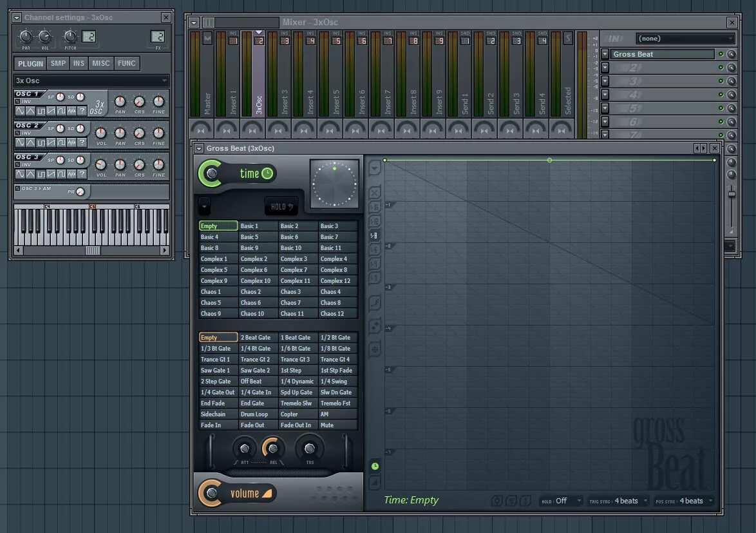Screen dimensions: 756x533
Task: Click Gross Beat slot mix level knob
Action: tap(732, 54)
